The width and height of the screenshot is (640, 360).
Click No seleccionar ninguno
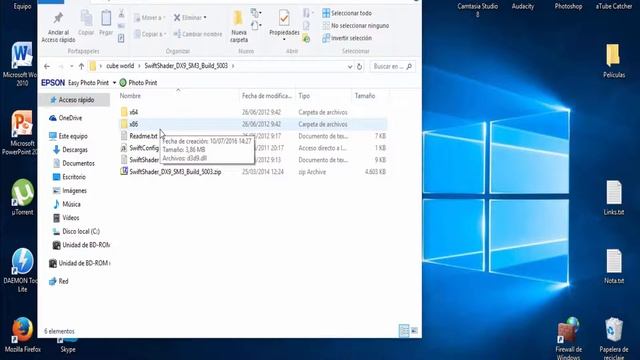coord(356,26)
